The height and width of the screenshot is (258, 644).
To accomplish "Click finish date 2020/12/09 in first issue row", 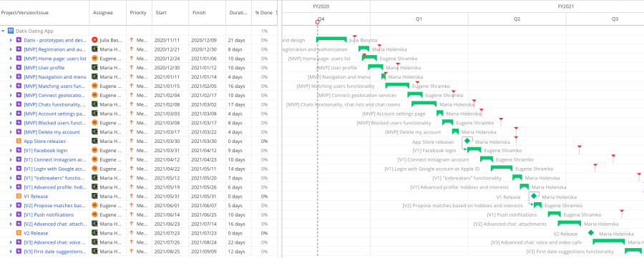I will [x=203, y=40].
